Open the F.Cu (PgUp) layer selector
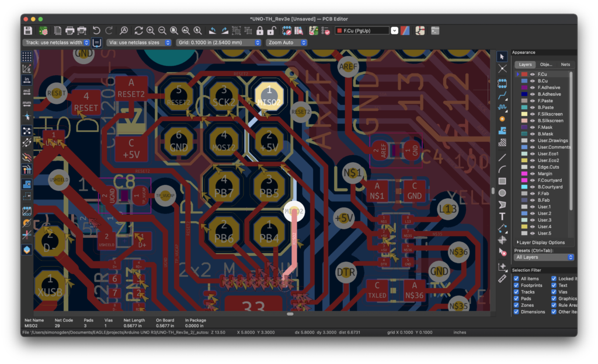Screen dimensions: 598x364 366,31
